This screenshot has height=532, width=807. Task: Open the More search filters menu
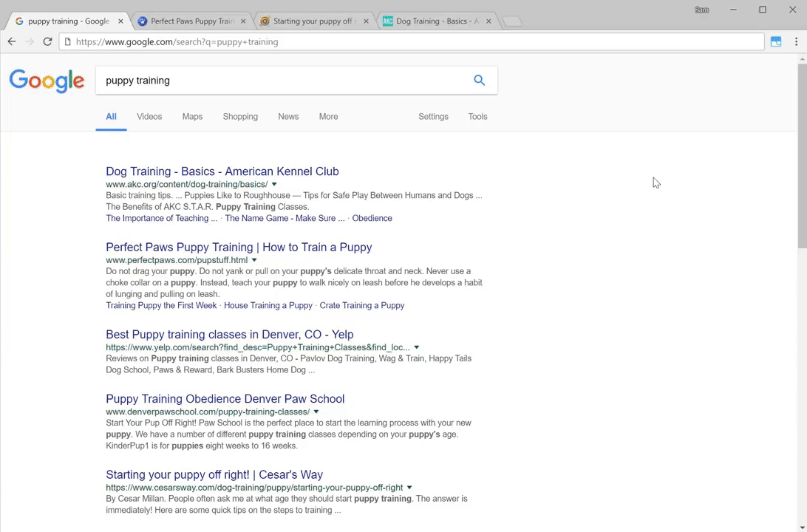pyautogui.click(x=328, y=116)
